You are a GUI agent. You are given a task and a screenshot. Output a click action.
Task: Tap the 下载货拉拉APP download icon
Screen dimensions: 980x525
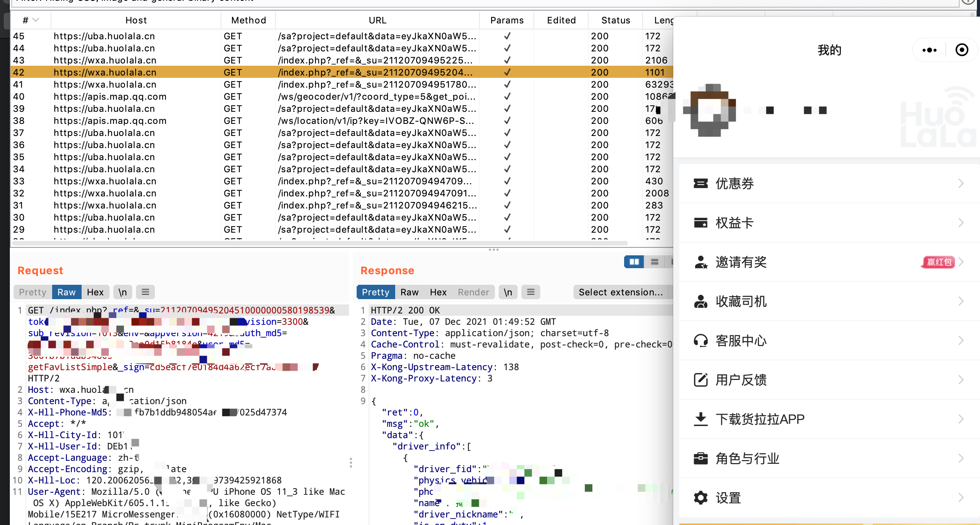pyautogui.click(x=700, y=419)
